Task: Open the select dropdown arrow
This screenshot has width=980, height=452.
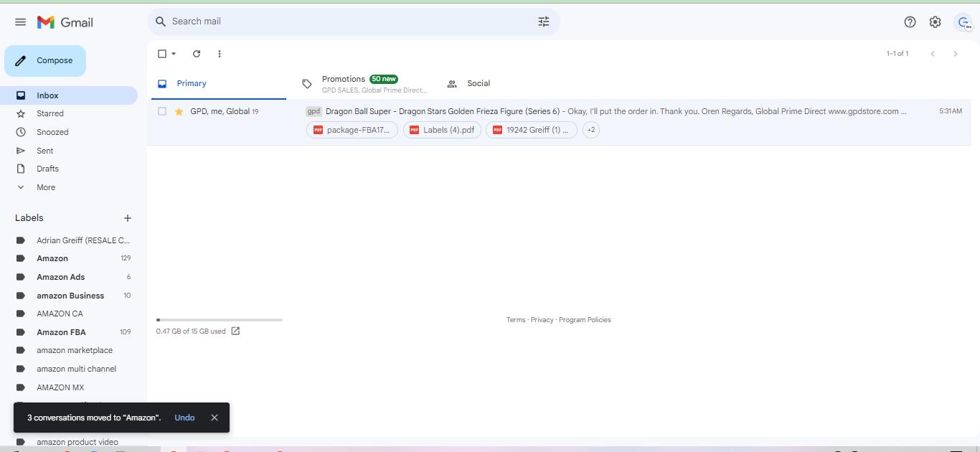Action: (x=174, y=54)
